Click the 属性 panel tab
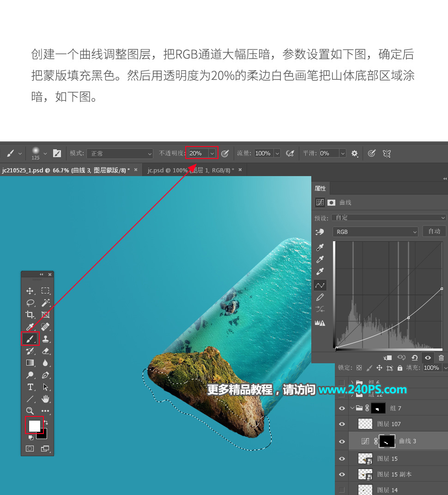Screen dimensions: 448x495 click(320, 188)
